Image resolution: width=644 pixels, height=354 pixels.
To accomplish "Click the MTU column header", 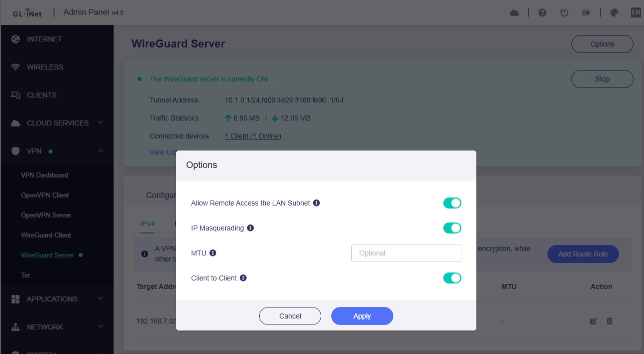I will (x=509, y=286).
